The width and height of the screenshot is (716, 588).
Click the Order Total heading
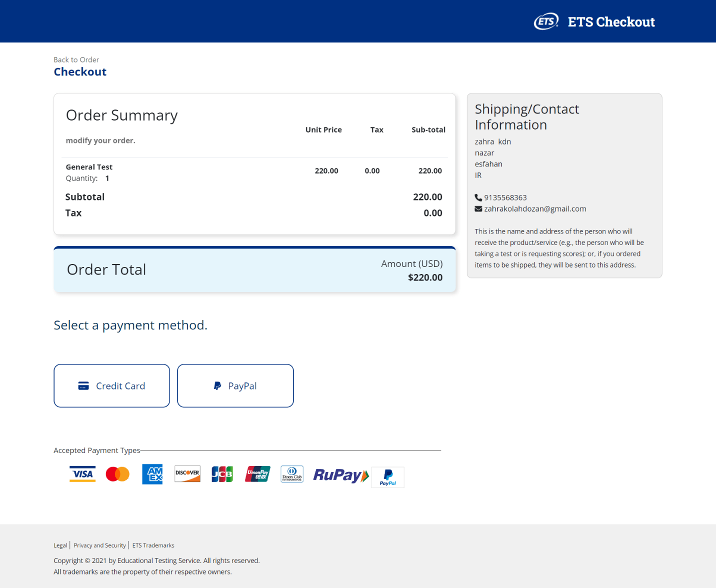tap(106, 269)
